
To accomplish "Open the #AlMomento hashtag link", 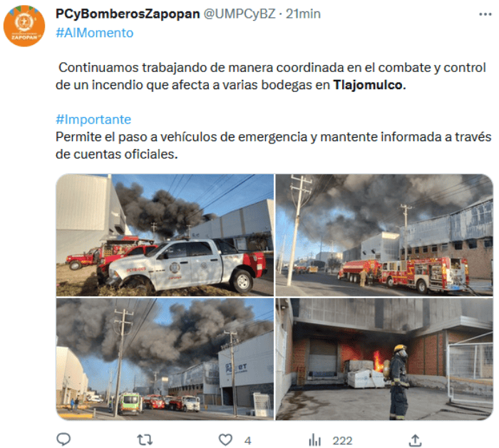I will (95, 33).
